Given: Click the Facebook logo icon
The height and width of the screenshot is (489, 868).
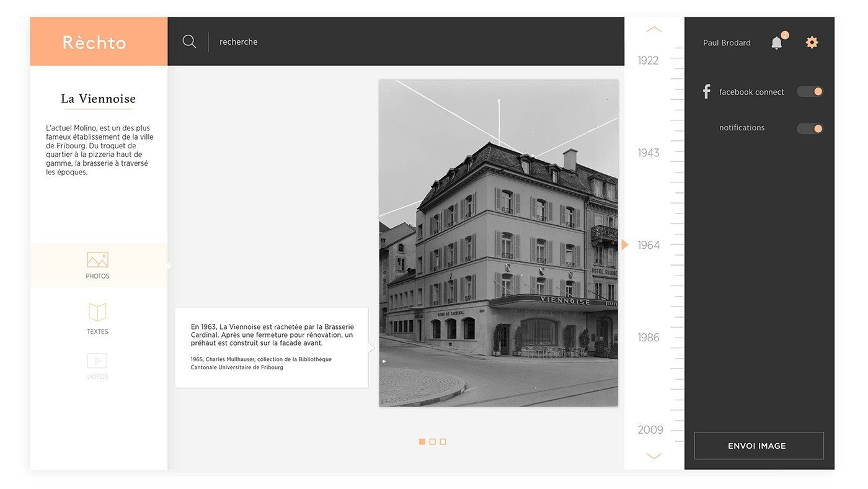Looking at the screenshot, I should pyautogui.click(x=706, y=92).
